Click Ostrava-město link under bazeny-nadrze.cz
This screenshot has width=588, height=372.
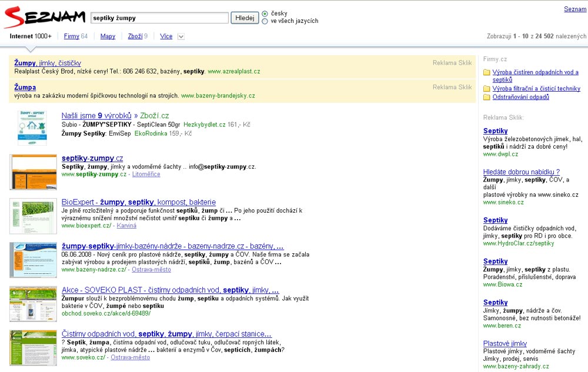pos(152,269)
